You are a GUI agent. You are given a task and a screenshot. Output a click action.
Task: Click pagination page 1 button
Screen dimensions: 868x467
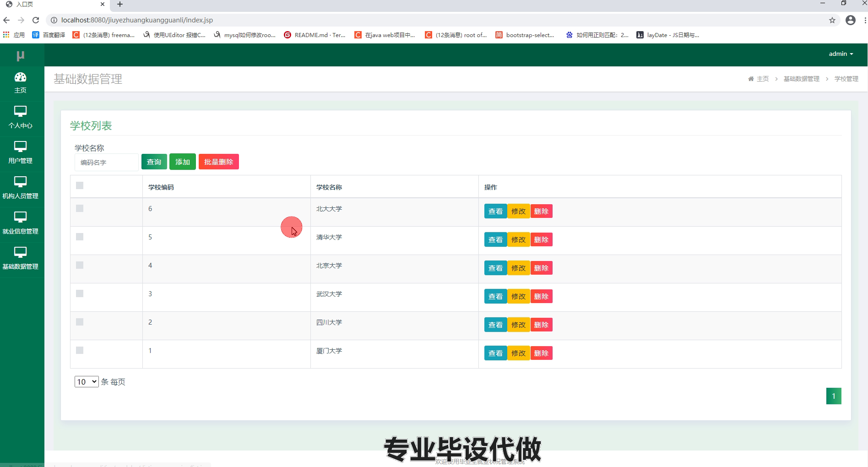834,396
